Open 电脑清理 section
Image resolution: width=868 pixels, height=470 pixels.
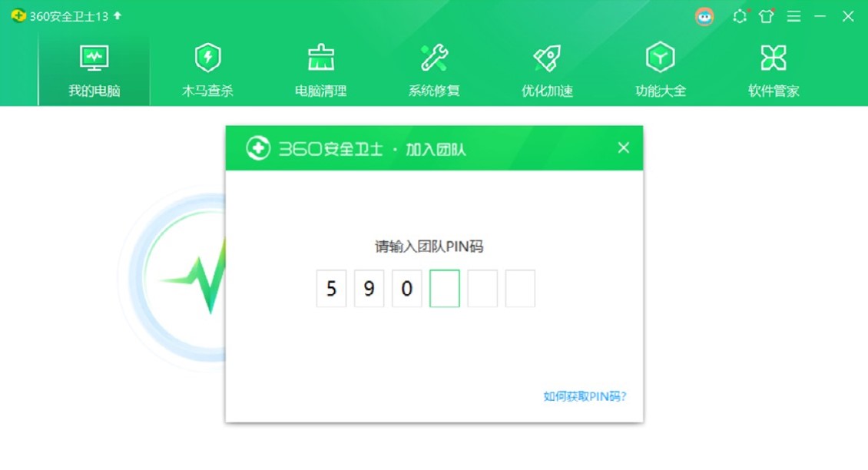point(321,71)
